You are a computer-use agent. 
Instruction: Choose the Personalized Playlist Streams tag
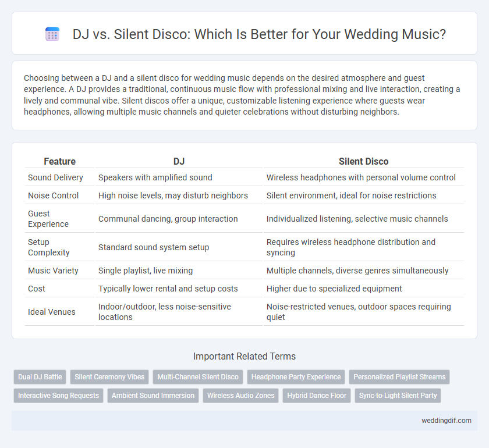pyautogui.click(x=399, y=377)
